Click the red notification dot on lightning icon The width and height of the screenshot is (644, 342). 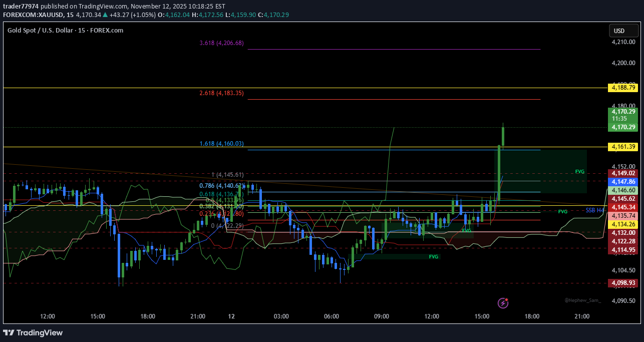(507, 299)
